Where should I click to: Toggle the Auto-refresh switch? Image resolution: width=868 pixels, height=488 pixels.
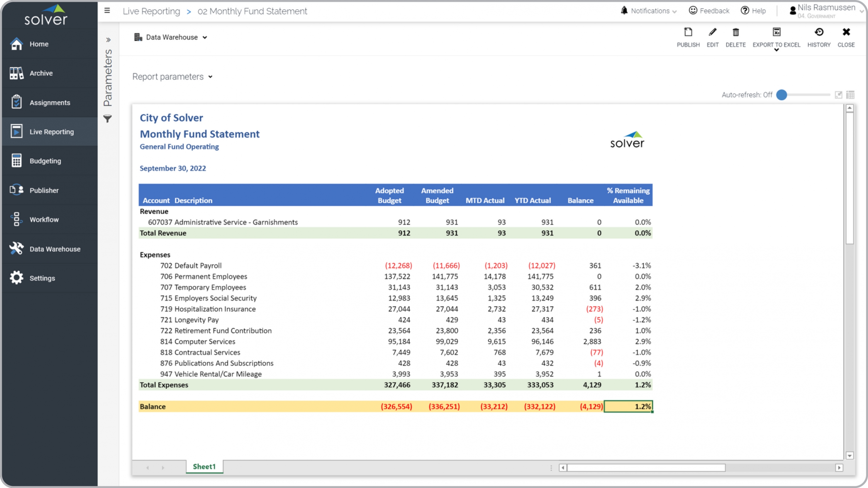coord(782,95)
